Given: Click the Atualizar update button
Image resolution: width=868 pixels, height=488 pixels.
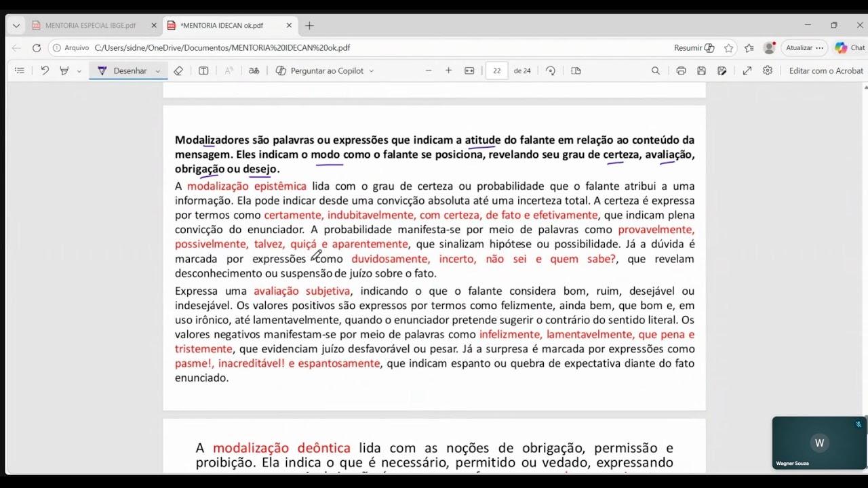Looking at the screenshot, I should tap(805, 48).
